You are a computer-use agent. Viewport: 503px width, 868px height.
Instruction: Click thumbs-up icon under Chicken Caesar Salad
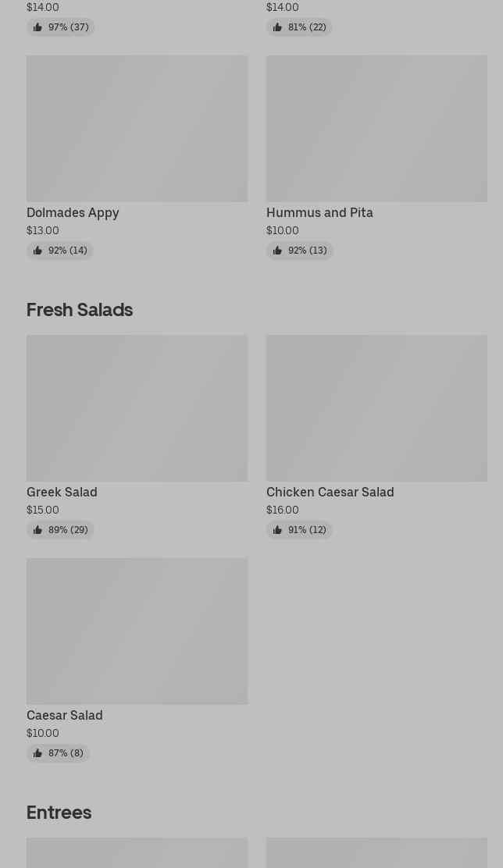pos(277,530)
